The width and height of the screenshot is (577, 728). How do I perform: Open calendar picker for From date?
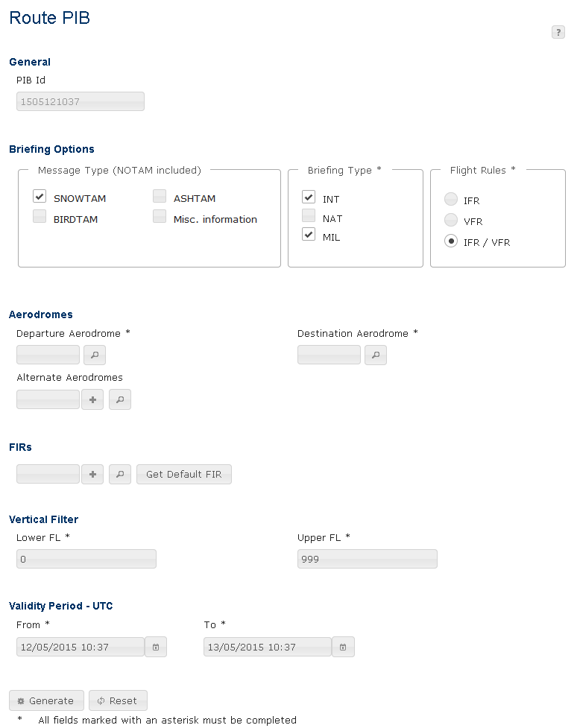click(x=156, y=648)
